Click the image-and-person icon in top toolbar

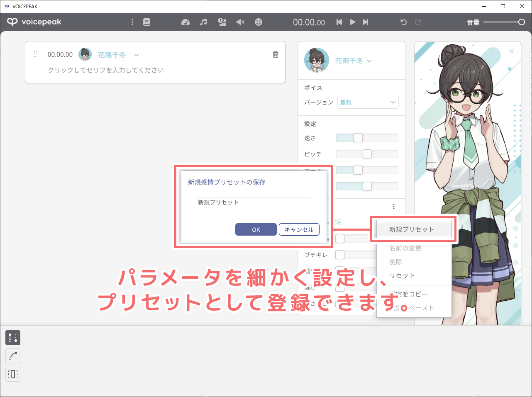222,22
